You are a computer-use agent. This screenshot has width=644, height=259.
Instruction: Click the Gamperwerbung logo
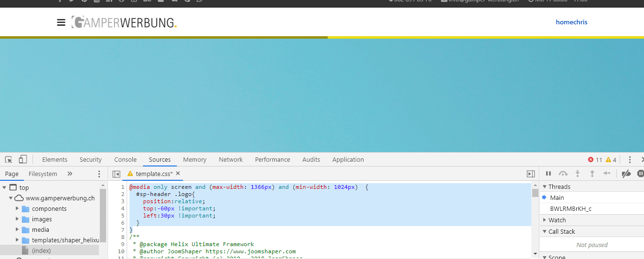124,22
